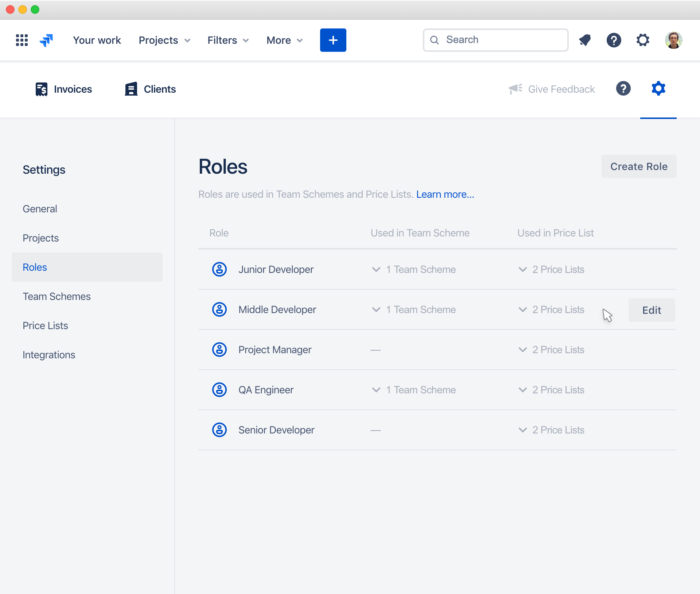Open the top bar help icon
Screen dimensions: 700x594
614,40
